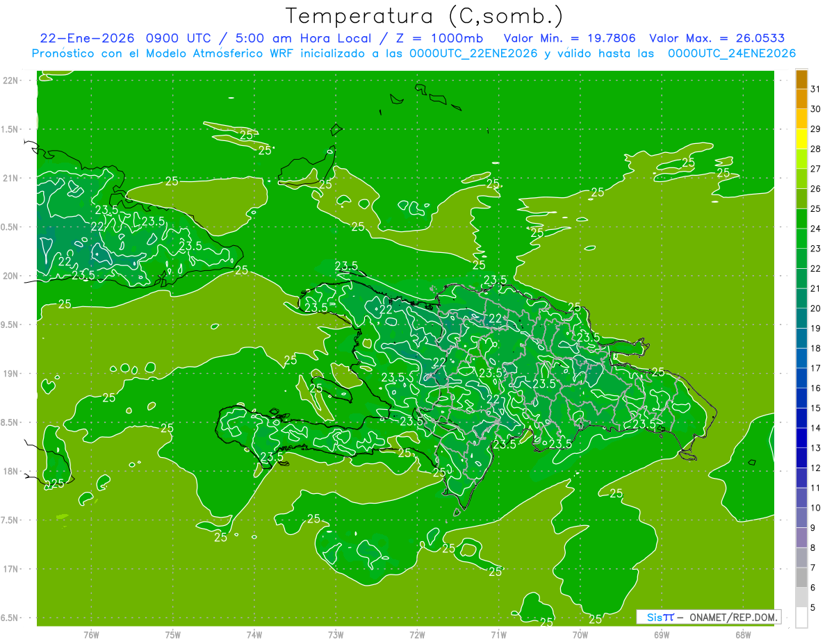
Task: Click the title "Temperatura (C,somb.)"
Action: pyautogui.click(x=425, y=16)
